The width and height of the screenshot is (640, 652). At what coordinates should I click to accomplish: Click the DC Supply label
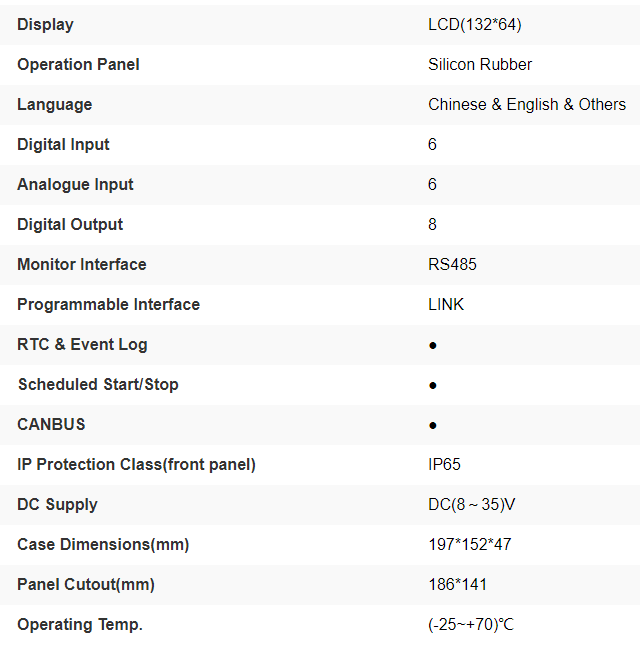tap(57, 504)
